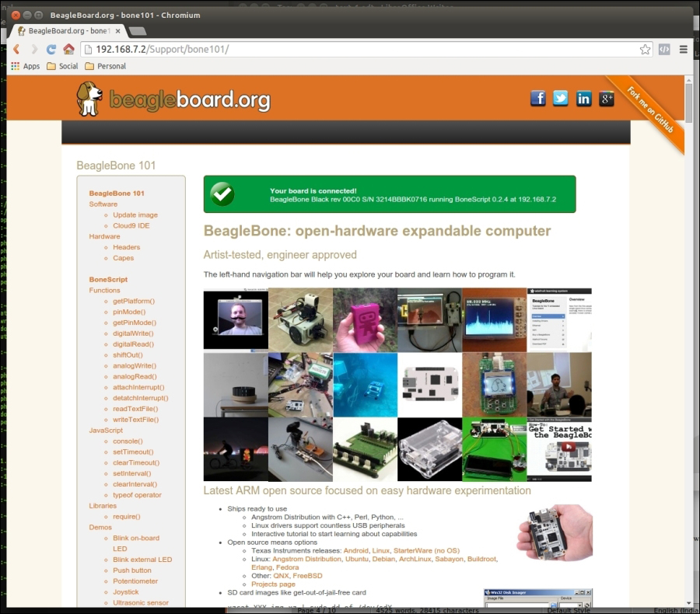Click the underwater robot thumbnail

click(366, 385)
